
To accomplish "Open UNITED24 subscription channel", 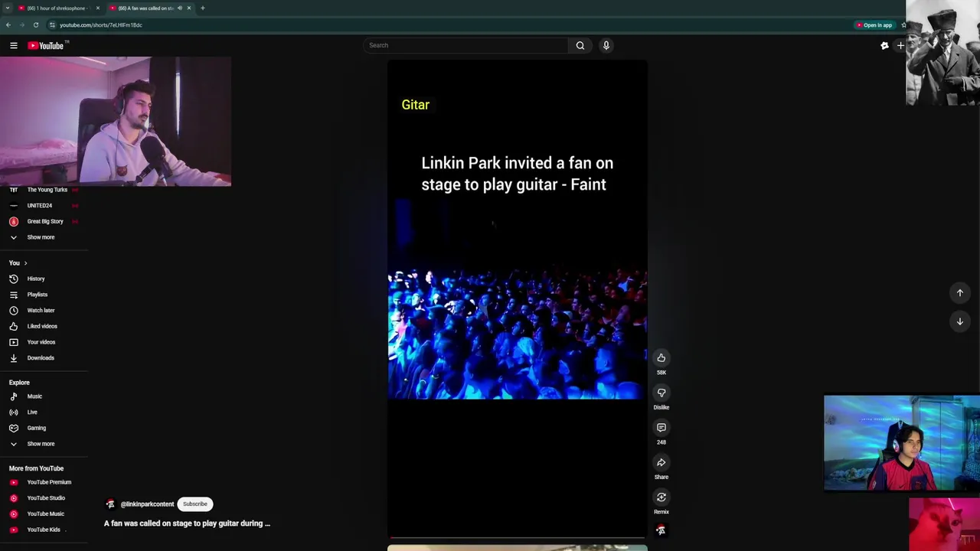I will pos(44,206).
